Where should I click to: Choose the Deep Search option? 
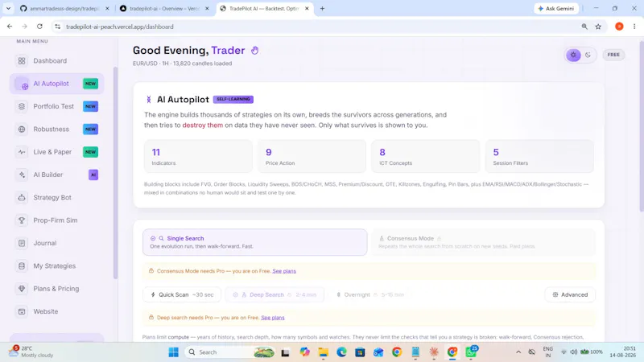(275, 294)
